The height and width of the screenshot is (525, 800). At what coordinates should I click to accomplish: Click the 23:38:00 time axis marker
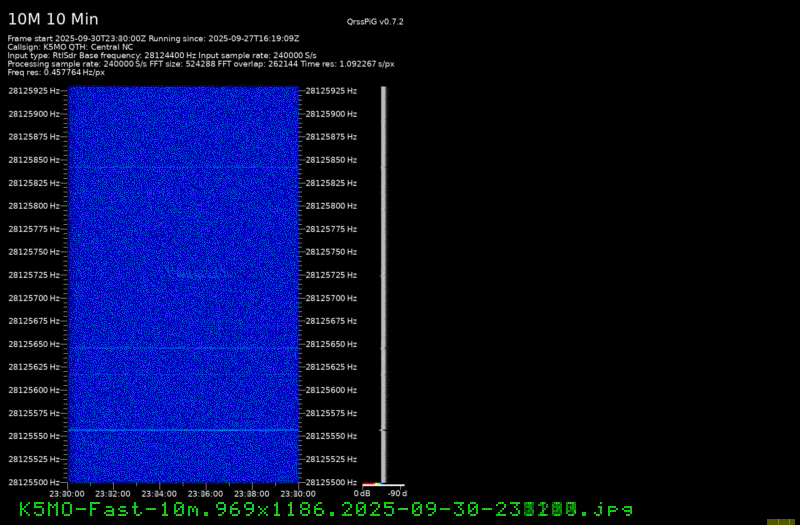click(250, 493)
